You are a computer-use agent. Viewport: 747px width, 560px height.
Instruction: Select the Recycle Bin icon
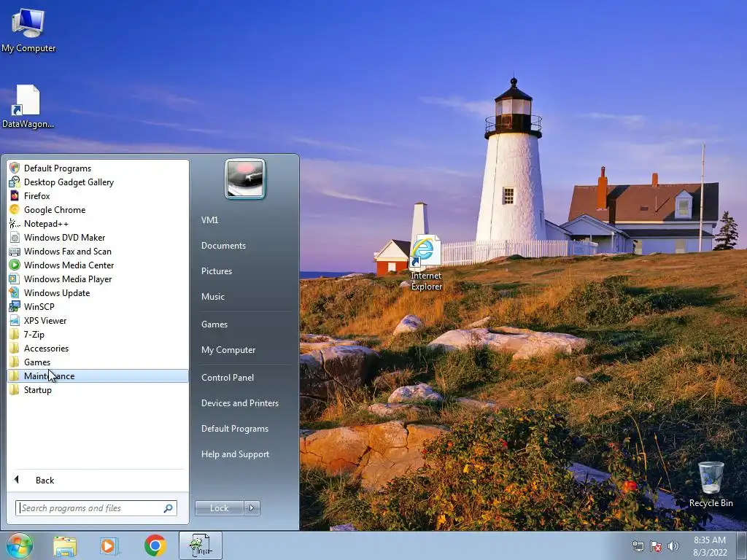(711, 484)
